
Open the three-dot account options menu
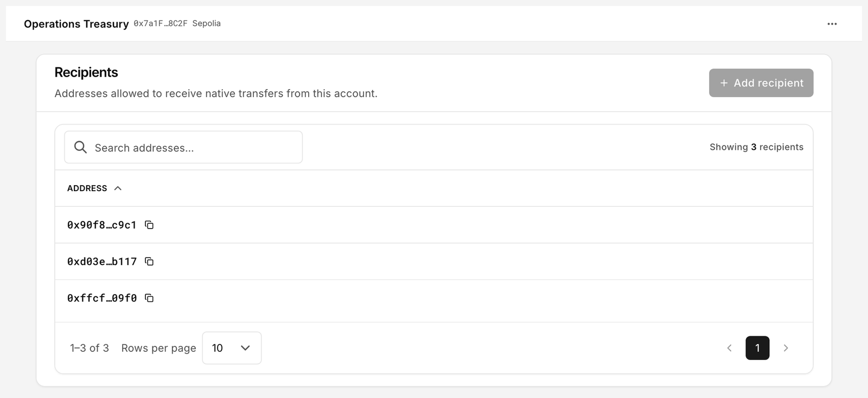(832, 24)
